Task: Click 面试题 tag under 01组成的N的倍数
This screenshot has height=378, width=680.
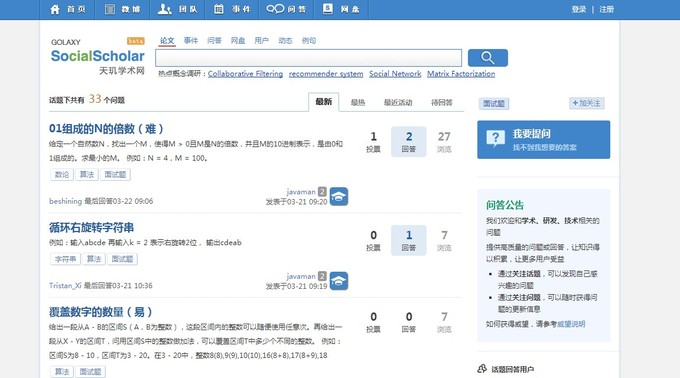Action: 115,175
